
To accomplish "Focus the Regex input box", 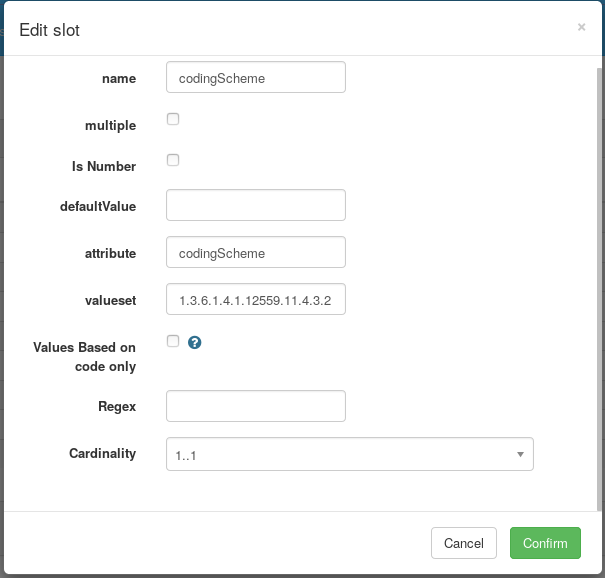I will pyautogui.click(x=256, y=406).
